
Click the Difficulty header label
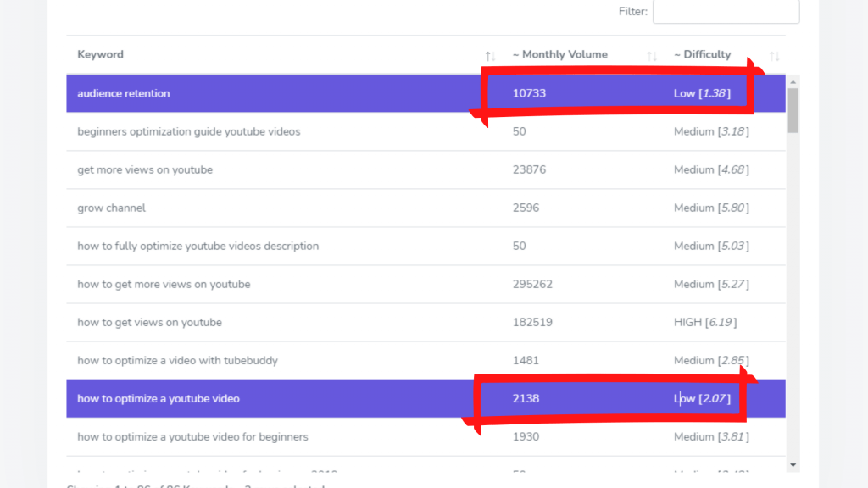702,55
